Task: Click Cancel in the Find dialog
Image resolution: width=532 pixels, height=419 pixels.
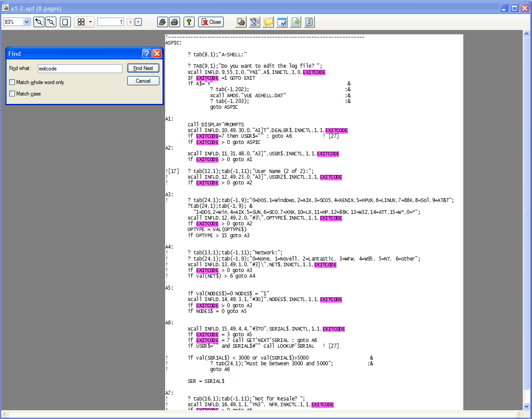Action: click(x=143, y=81)
